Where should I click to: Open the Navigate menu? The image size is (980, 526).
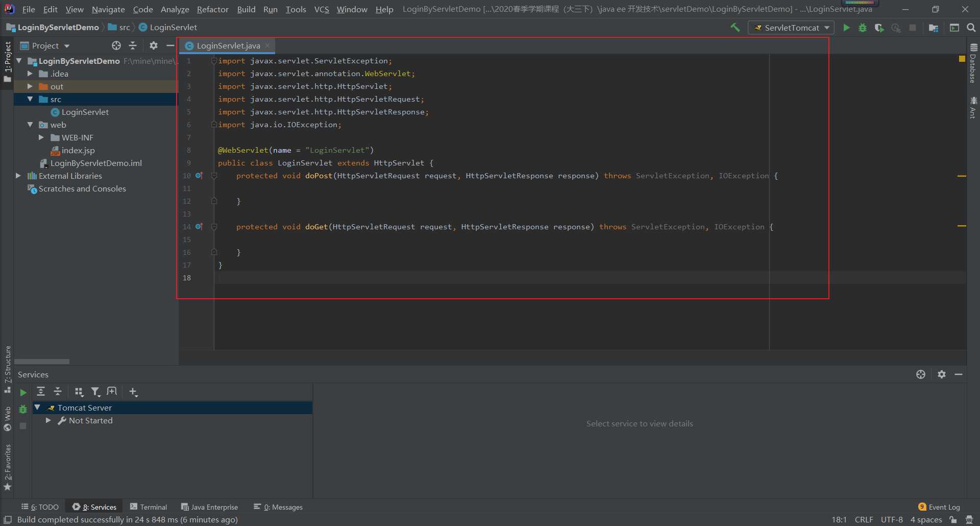point(108,9)
